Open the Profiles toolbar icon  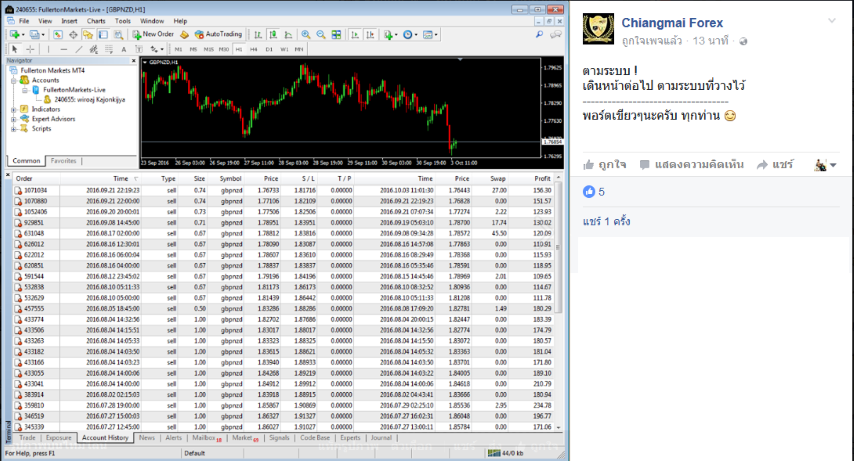[35, 34]
